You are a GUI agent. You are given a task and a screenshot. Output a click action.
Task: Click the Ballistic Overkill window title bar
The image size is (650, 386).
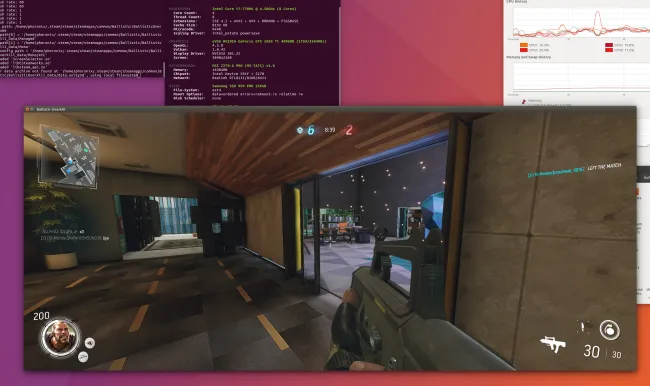[330, 109]
